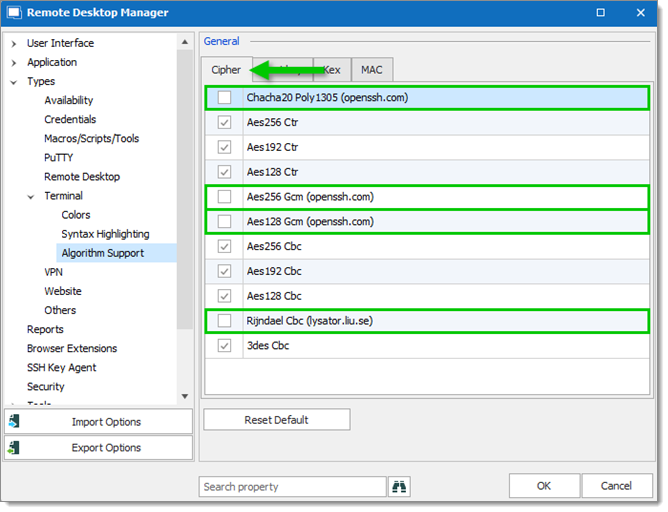Image resolution: width=668 pixels, height=512 pixels.
Task: Select Website in the options tree
Action: 63,291
